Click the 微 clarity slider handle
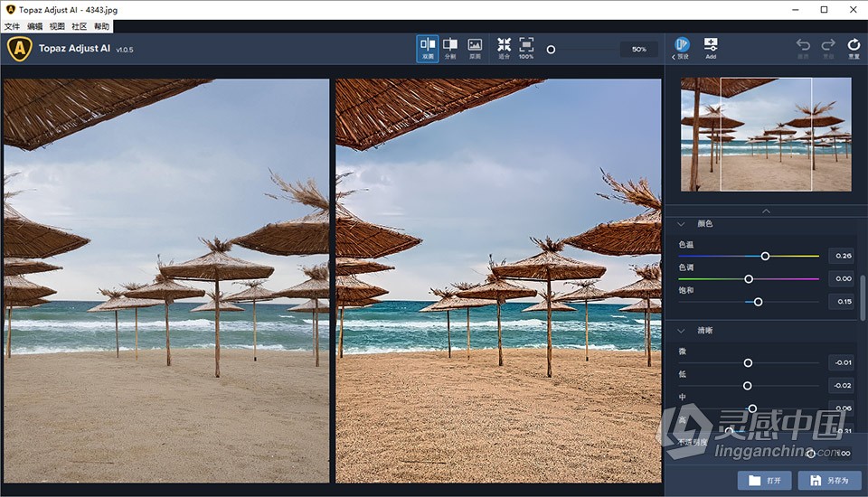 pos(748,363)
